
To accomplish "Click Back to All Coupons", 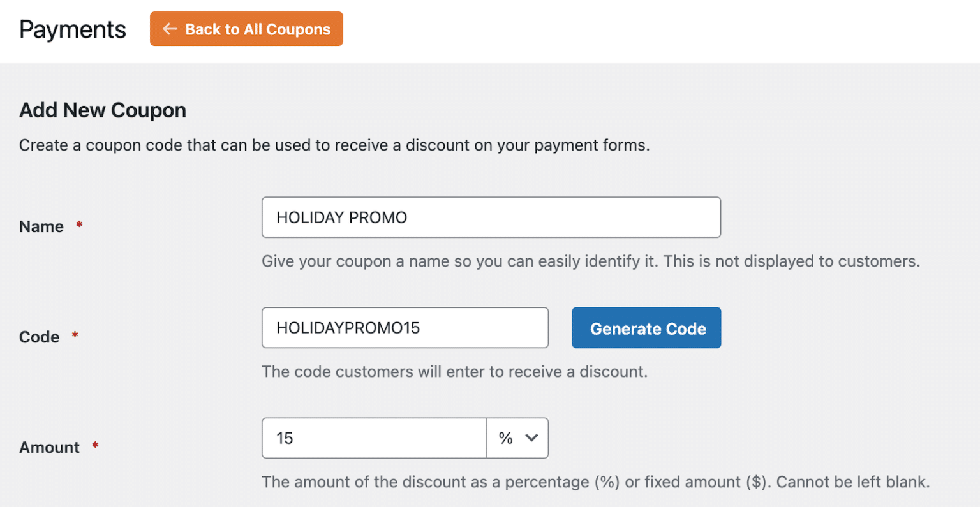I will click(246, 28).
